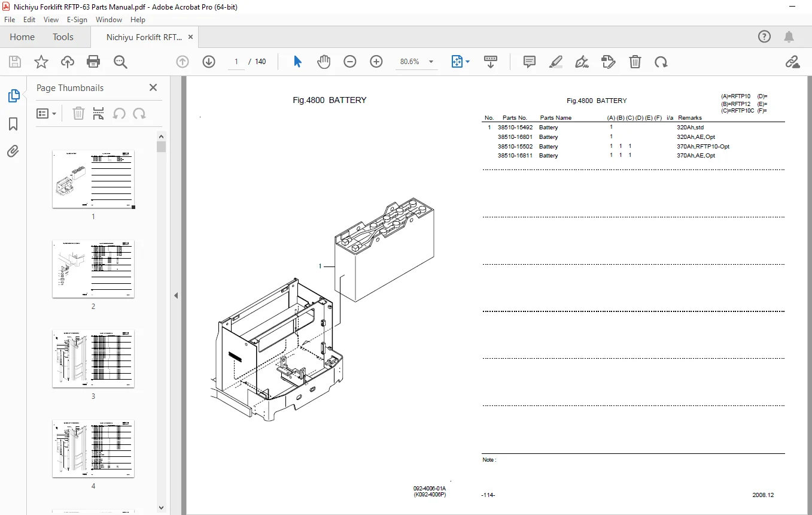Click the Save file icon

click(15, 62)
